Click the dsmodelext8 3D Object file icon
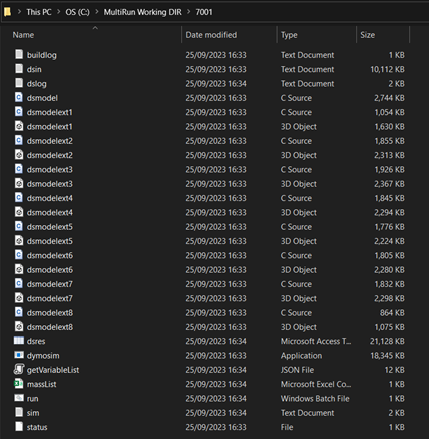This screenshot has height=439, width=429. click(19, 326)
